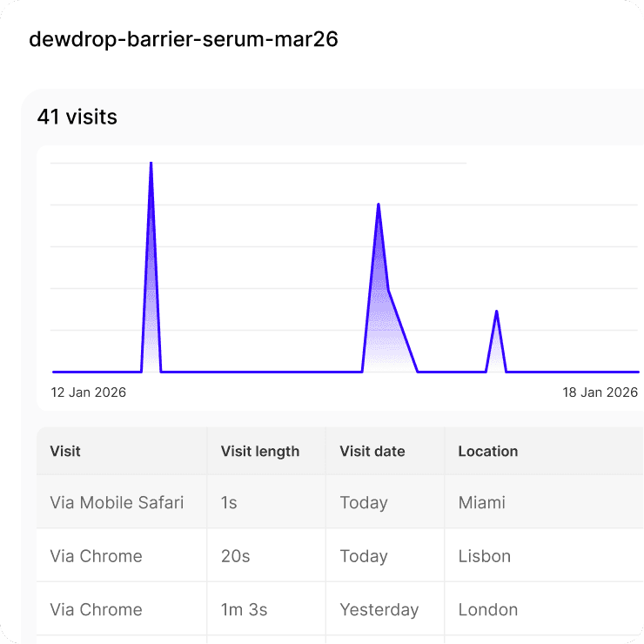644x644 pixels.
Task: Click the Visit column header
Action: point(122,451)
